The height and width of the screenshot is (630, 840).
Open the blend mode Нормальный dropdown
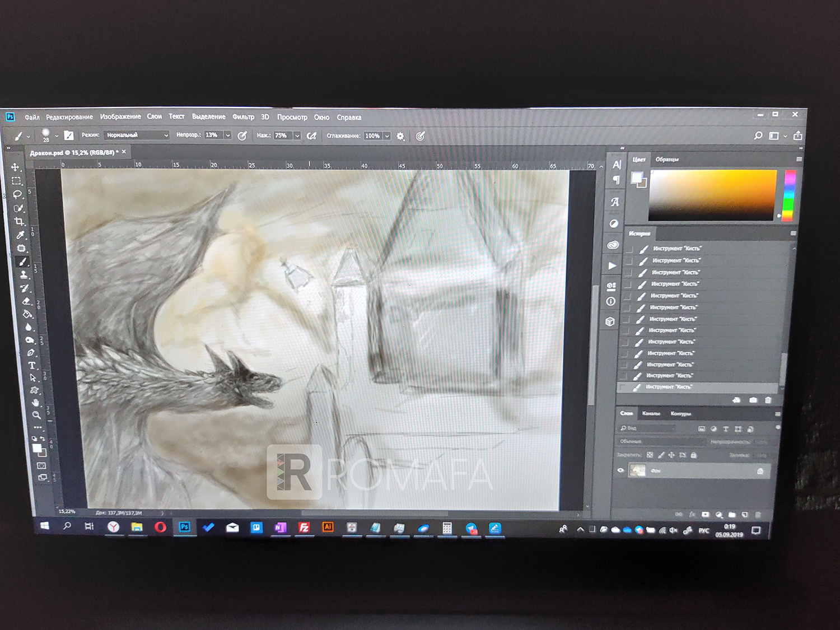click(x=137, y=135)
